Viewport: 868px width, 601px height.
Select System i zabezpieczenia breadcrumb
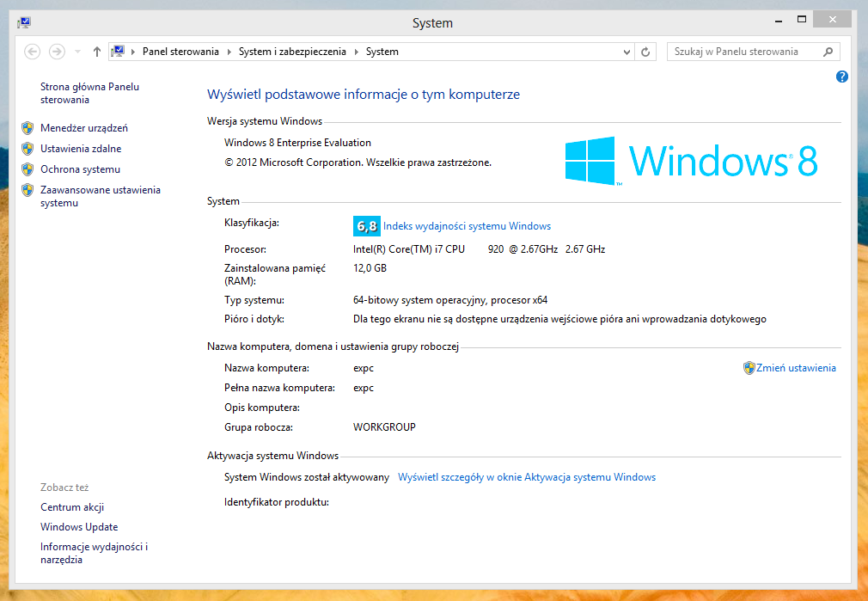click(x=292, y=52)
